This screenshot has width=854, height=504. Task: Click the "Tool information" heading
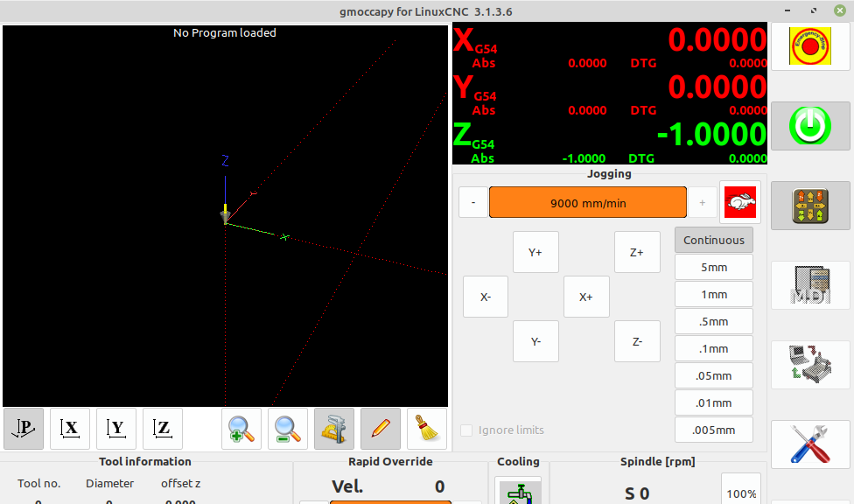click(x=145, y=461)
